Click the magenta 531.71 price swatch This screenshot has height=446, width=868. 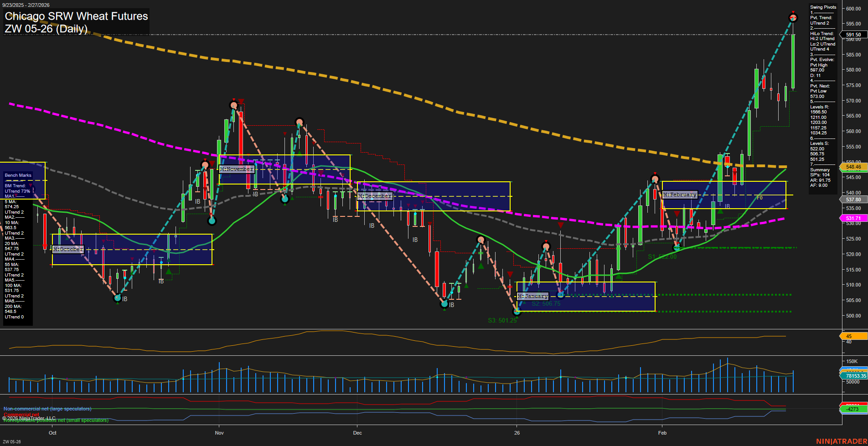tap(853, 218)
